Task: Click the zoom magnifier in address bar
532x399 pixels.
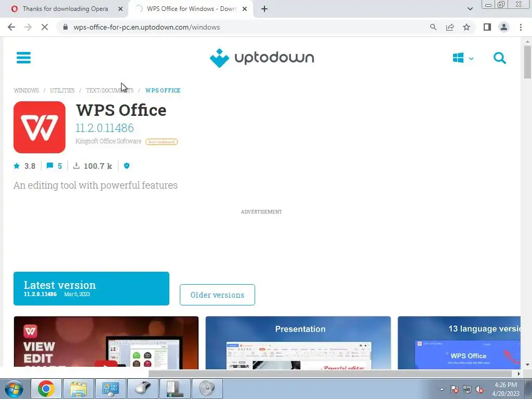Action: [x=433, y=27]
